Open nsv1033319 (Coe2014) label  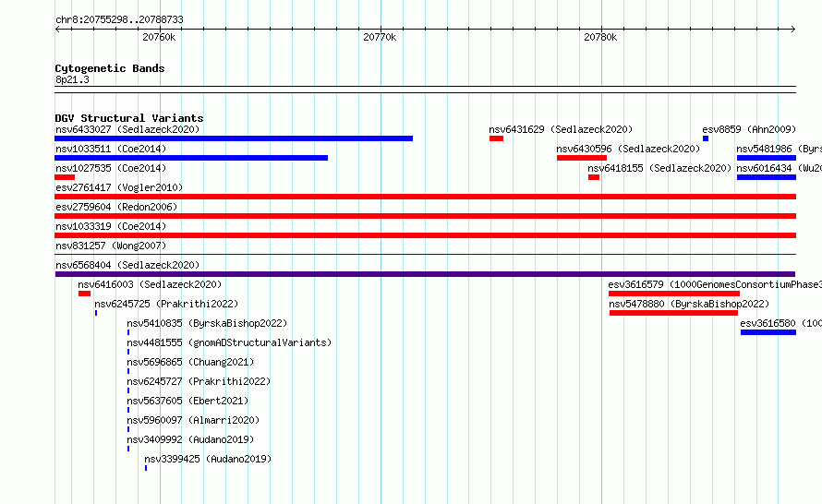tap(111, 226)
